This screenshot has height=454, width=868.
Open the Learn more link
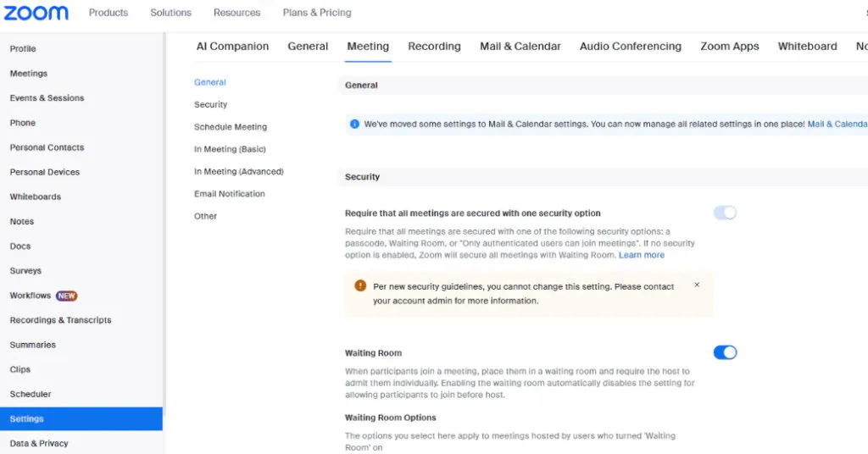[x=642, y=255]
